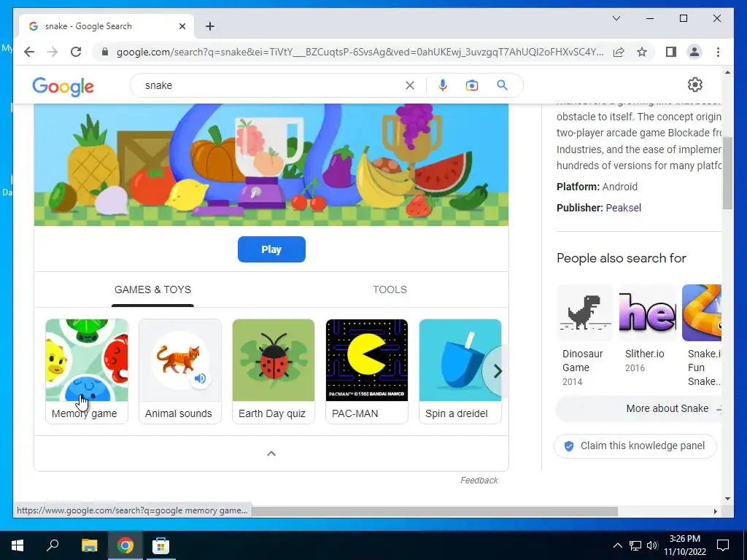Open Spin a dreidel card
This screenshot has height=560, width=747.
point(460,371)
